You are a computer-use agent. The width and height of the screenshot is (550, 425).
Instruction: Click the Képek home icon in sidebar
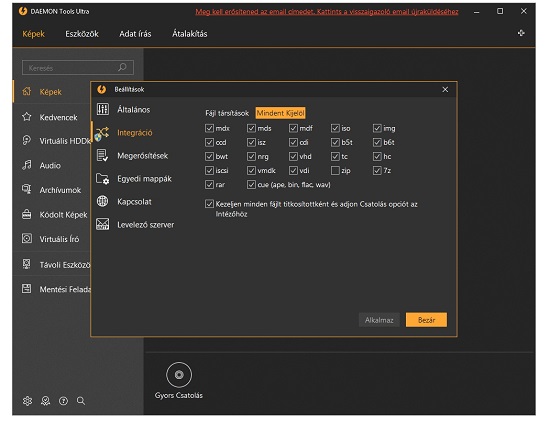27,92
